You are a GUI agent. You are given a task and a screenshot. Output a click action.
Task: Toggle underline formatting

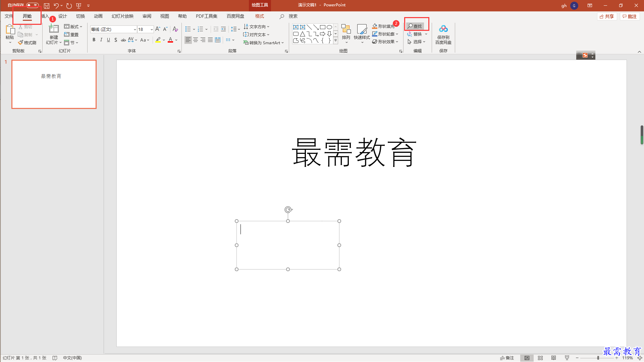tap(108, 40)
